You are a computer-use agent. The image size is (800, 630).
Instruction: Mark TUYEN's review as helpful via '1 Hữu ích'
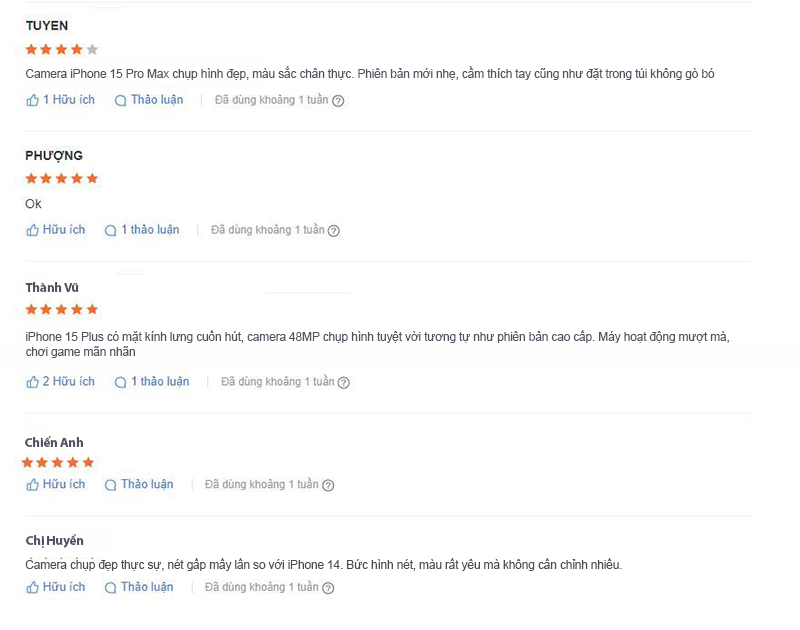(x=68, y=100)
